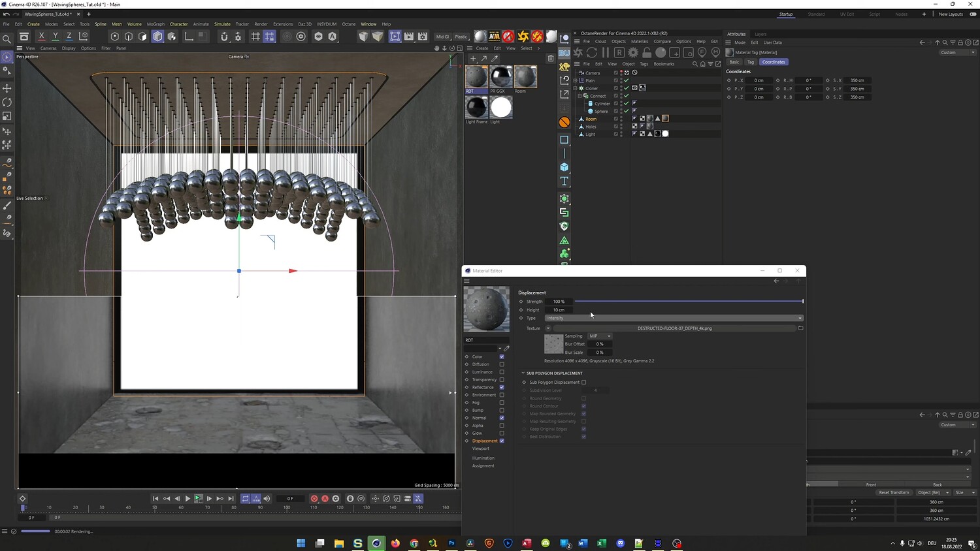Open the search magnifier in left toolbar
Image resolution: width=980 pixels, height=551 pixels.
pos(7,39)
